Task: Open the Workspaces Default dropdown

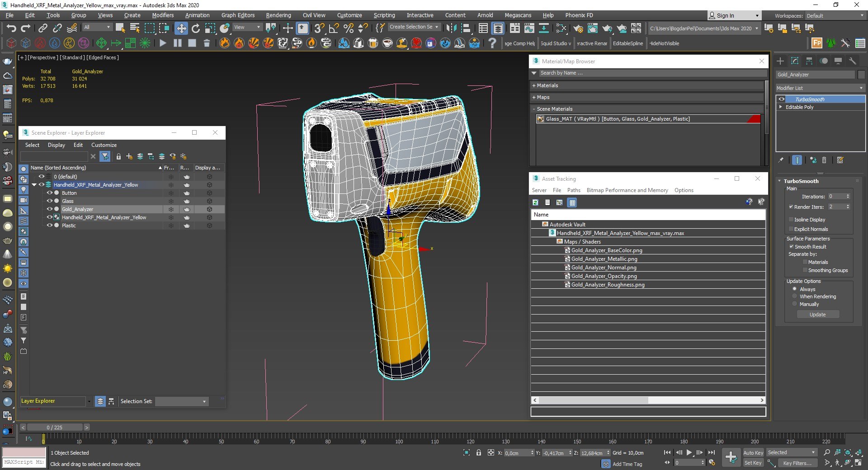Action: coord(835,15)
